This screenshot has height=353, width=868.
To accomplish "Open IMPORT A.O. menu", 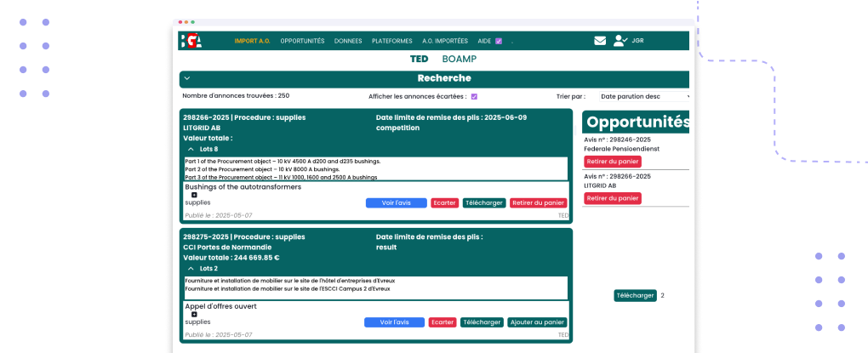I will 253,41.
